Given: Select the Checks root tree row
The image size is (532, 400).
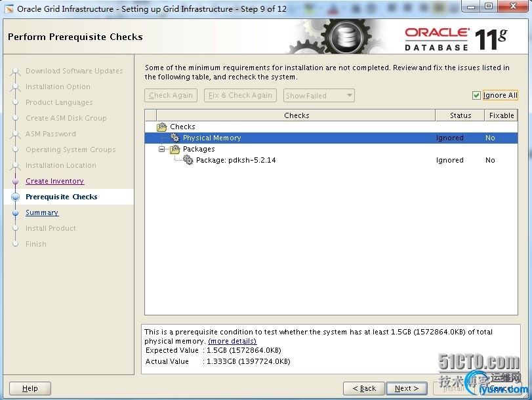Looking at the screenshot, I should pyautogui.click(x=331, y=127).
